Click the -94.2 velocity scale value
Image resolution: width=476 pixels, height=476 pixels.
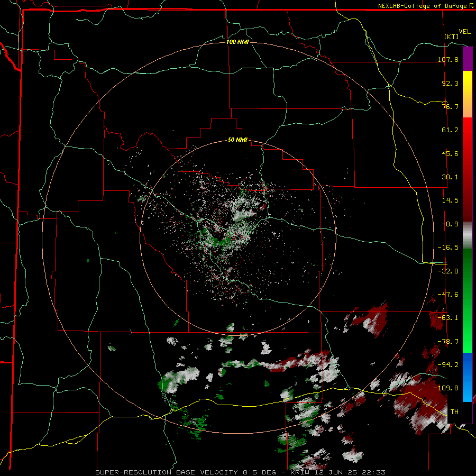pos(448,364)
